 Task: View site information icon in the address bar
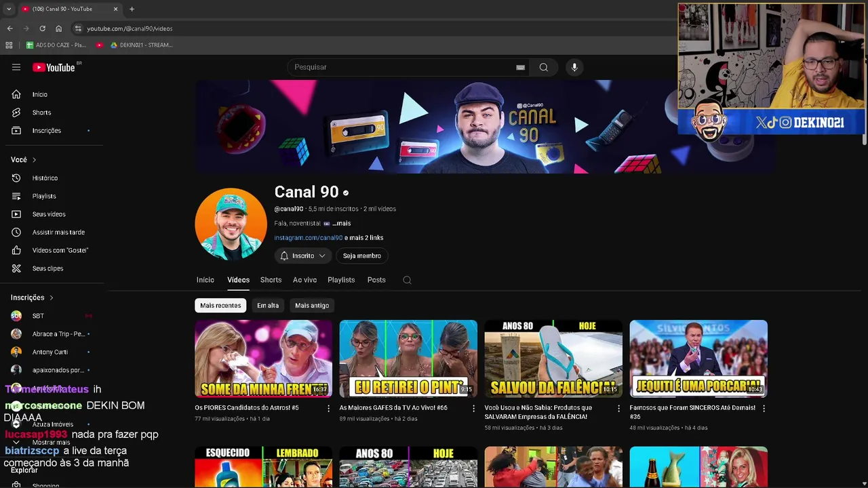click(78, 28)
